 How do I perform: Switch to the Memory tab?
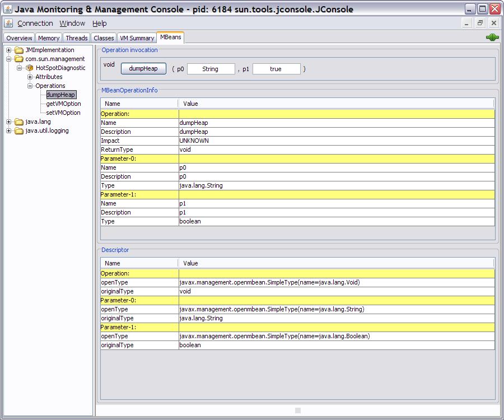(49, 38)
